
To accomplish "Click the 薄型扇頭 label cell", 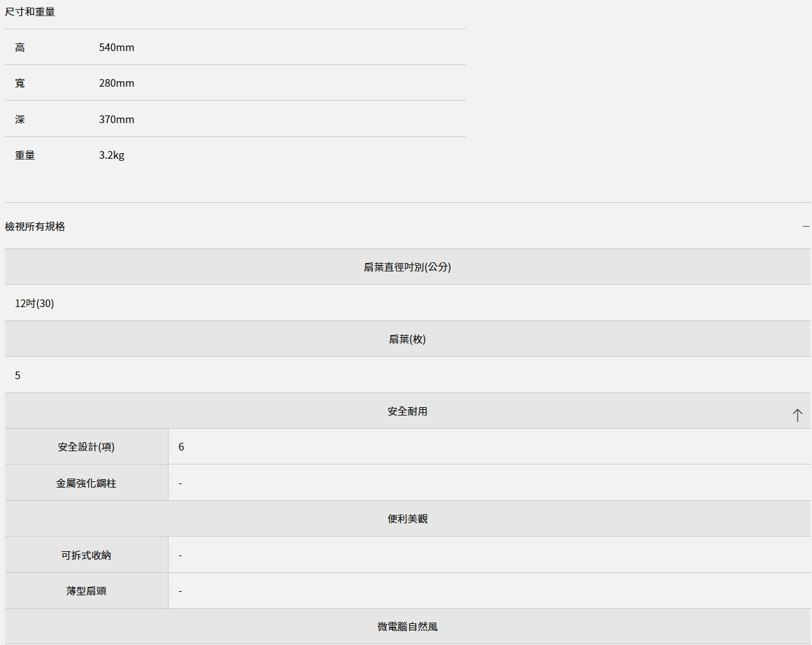I will pyautogui.click(x=86, y=591).
